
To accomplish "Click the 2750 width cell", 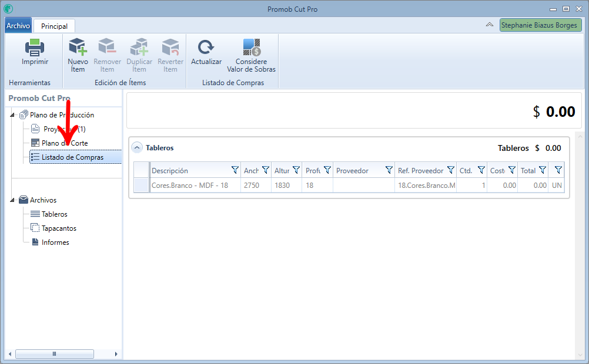I will 256,185.
